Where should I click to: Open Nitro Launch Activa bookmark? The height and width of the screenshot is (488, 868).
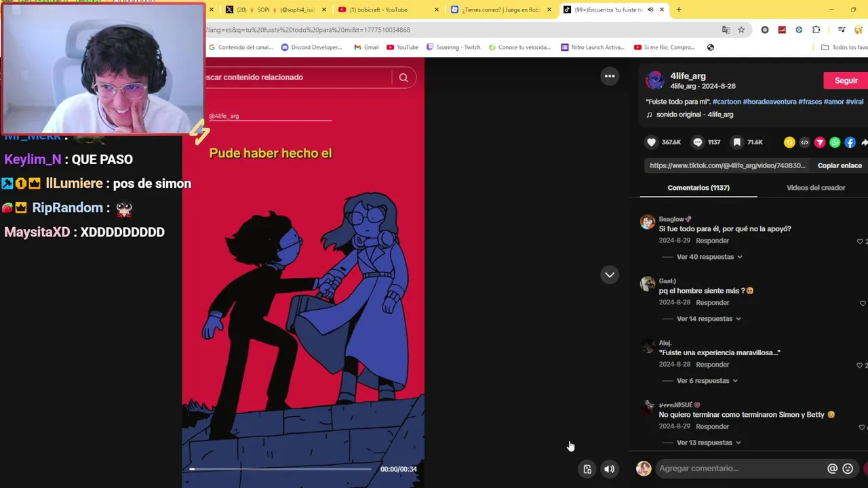click(593, 47)
